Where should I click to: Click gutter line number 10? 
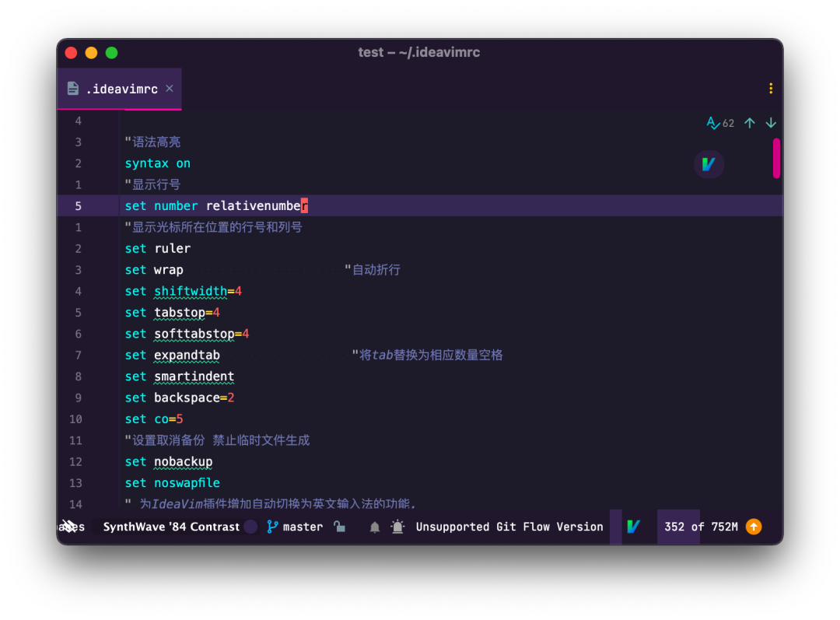coord(75,419)
